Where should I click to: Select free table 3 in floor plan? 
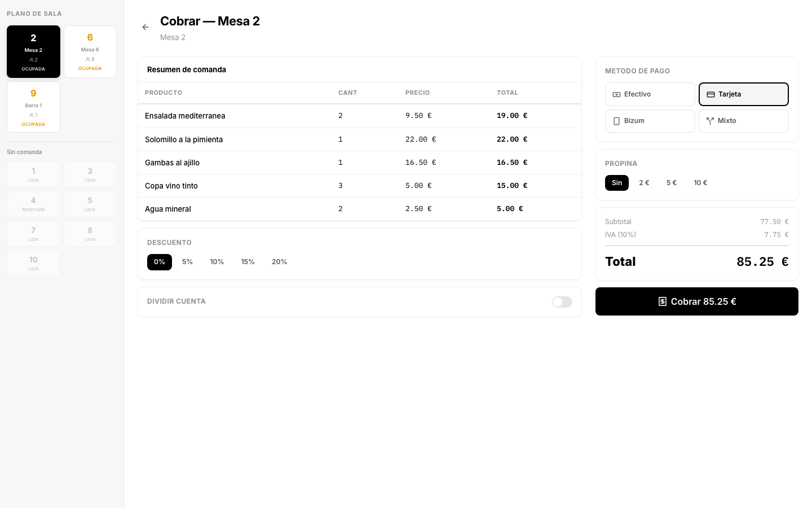[x=90, y=174]
